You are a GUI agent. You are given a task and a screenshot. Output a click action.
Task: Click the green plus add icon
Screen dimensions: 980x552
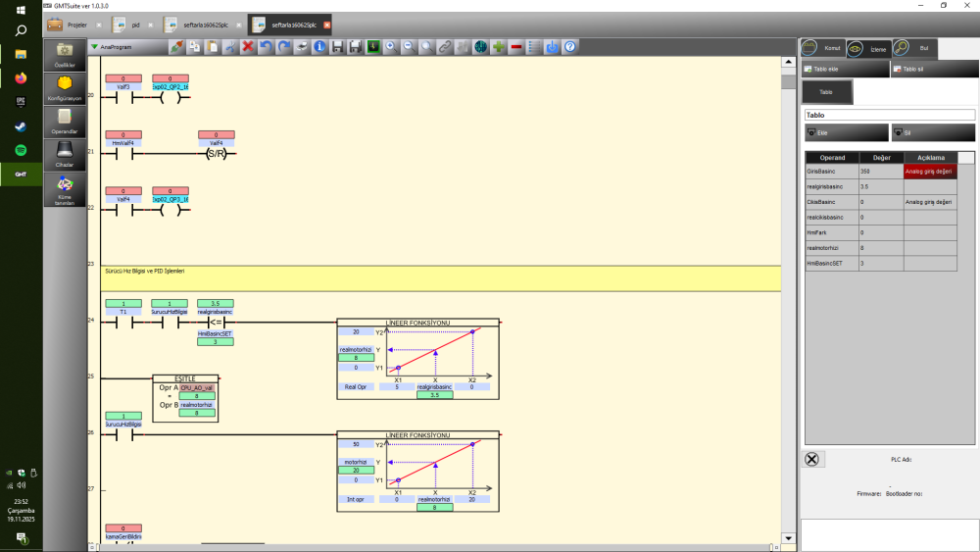tap(498, 46)
